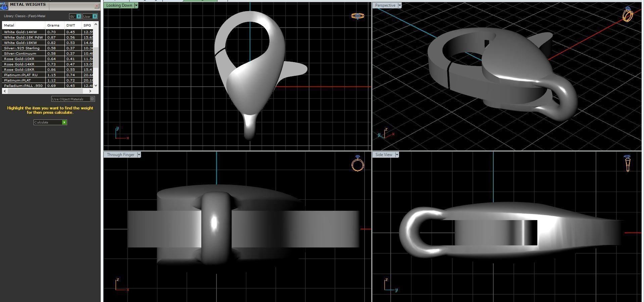Activate the Looking Down viewport title
644x302 pixels.
pos(119,5)
